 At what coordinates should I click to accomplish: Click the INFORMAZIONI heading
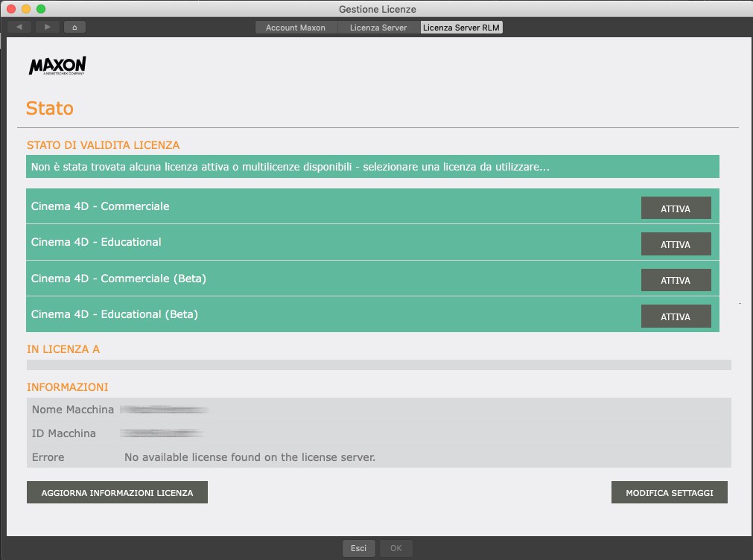point(68,387)
